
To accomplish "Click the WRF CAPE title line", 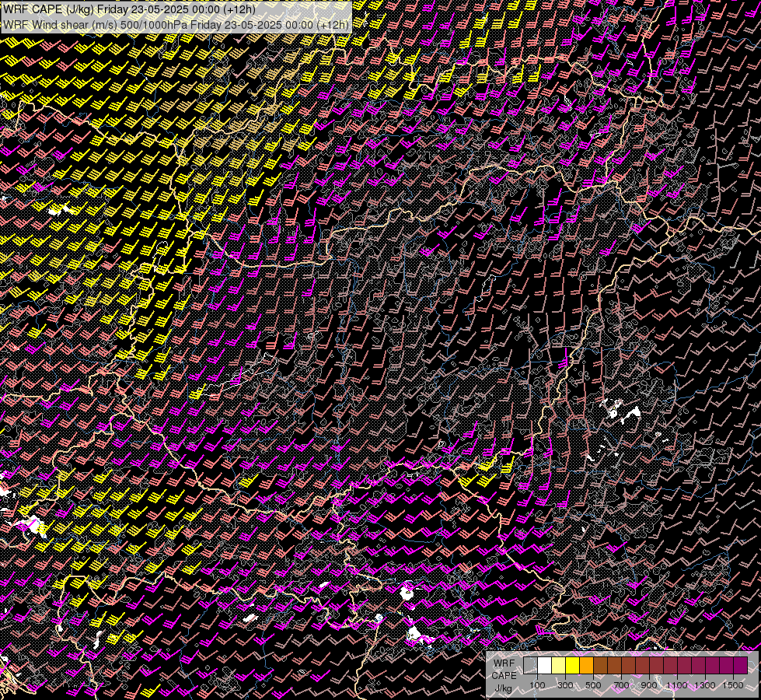I will [129, 9].
